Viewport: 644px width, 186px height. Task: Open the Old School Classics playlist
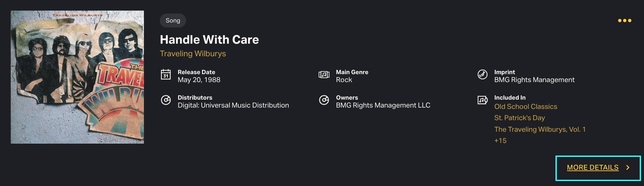(x=526, y=107)
